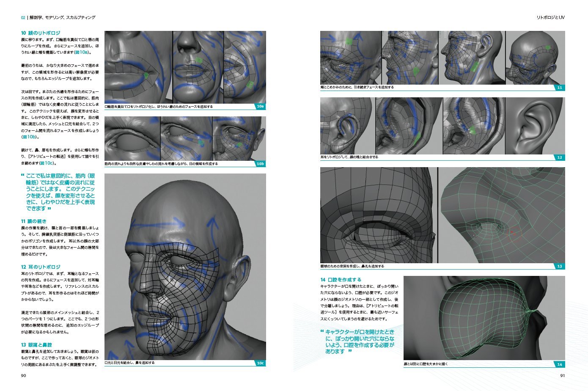This screenshot has height=391, width=588.
Task: Click page number 90
Action: [x=24, y=375]
